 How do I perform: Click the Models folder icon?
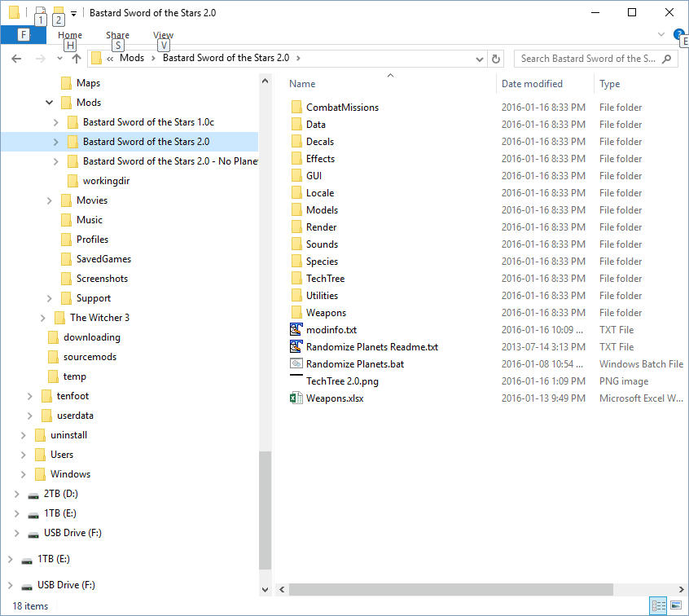point(296,210)
